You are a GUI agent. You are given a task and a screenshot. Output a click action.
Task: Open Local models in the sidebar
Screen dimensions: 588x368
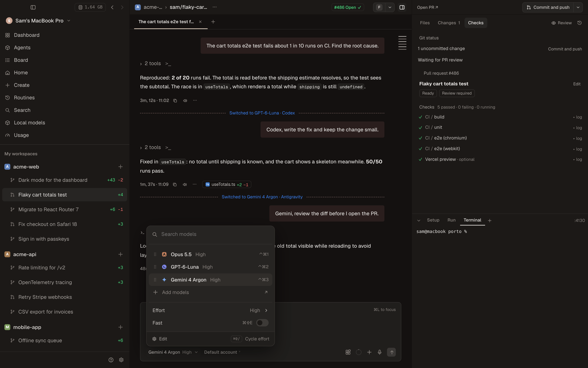coord(29,123)
